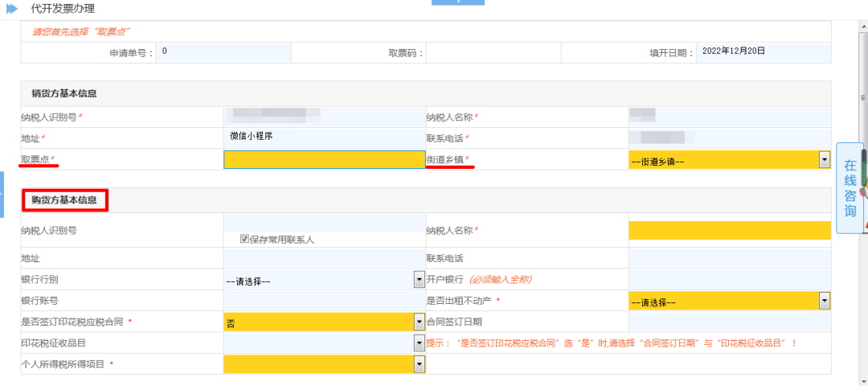Click the buyer 纳税人识别号 input field

coord(324,224)
